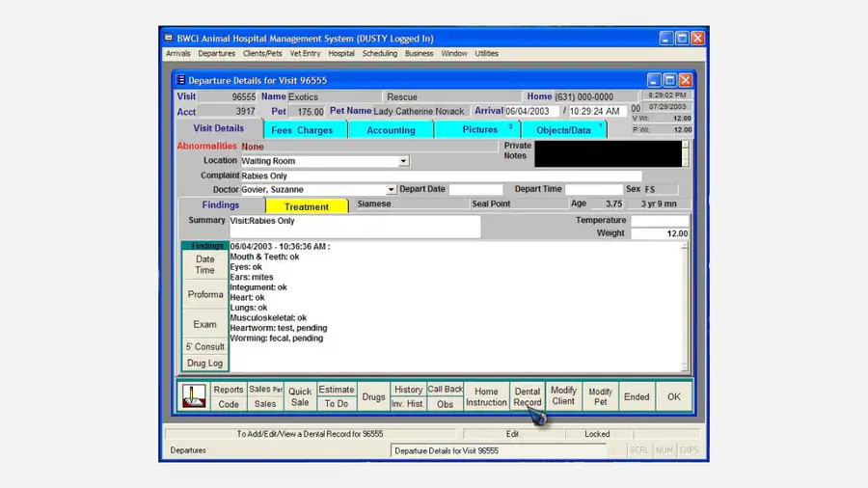The height and width of the screenshot is (488, 868).
Task: Open the Drugs toolbar button
Action: pyautogui.click(x=373, y=396)
